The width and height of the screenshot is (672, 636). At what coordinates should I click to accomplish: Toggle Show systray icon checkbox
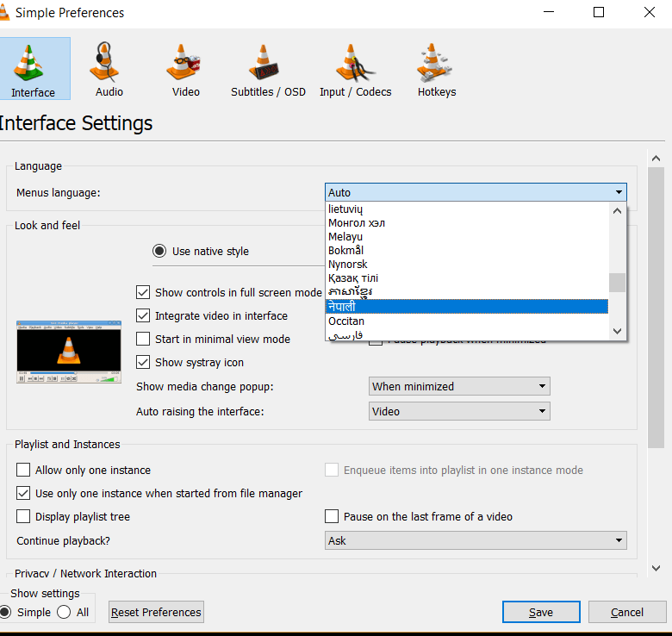(144, 363)
